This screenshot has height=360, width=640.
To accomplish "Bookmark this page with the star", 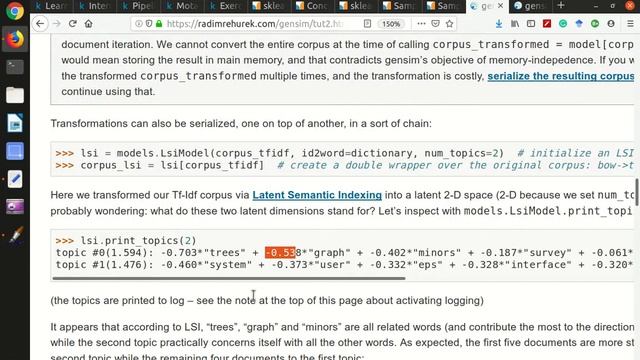I will pyautogui.click(x=450, y=24).
